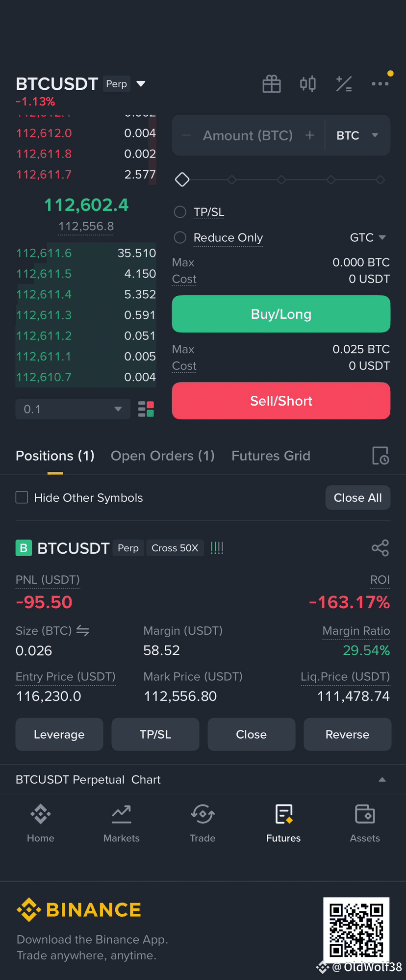Go to Markets in bottom navigation
Screen dimensions: 406x980
pyautogui.click(x=122, y=823)
